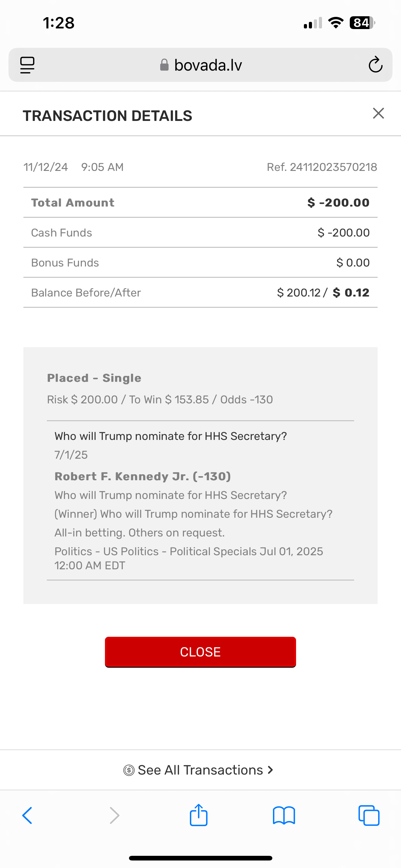Open See All Transactions link

[200, 770]
